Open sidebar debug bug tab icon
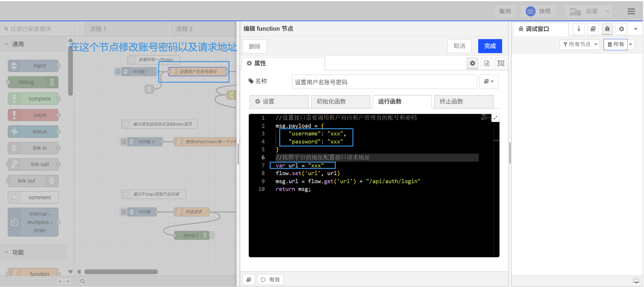The image size is (644, 287). 607,29
